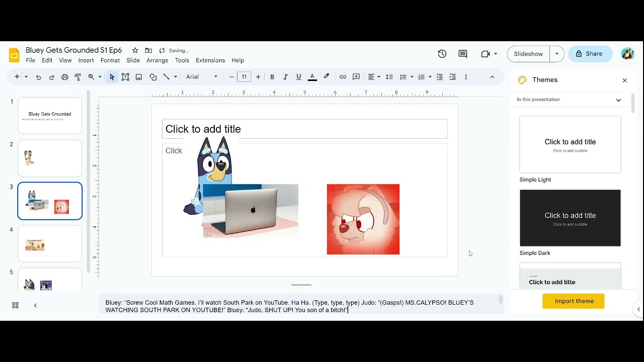The width and height of the screenshot is (644, 362).
Task: Collapse the filmstrip with left chevron
Action: pyautogui.click(x=35, y=305)
